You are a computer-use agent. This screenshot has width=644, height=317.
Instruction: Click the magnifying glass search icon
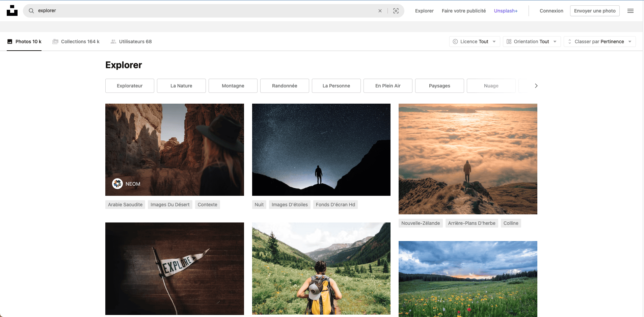[31, 10]
